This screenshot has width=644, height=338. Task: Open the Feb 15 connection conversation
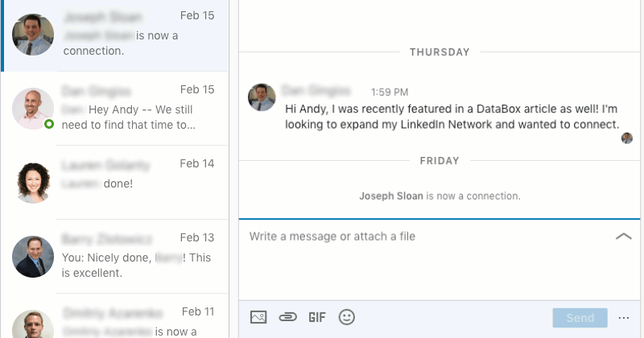[115, 35]
